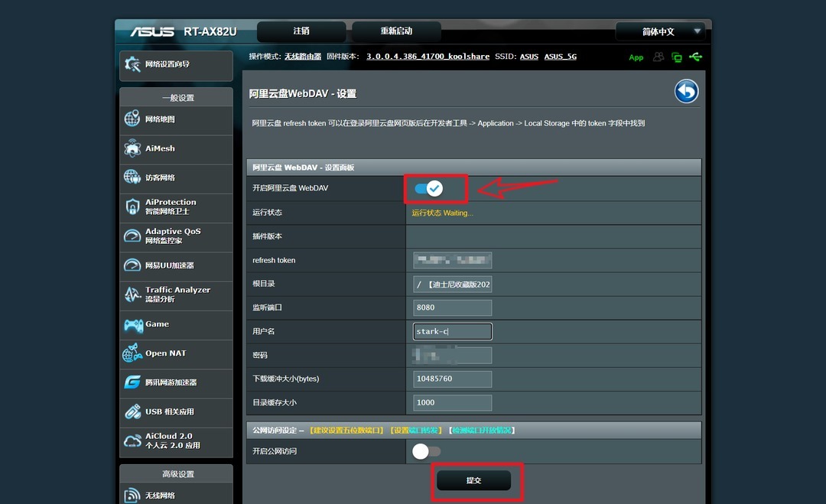
Task: Open AiProtection shield icon
Action: pos(132,206)
